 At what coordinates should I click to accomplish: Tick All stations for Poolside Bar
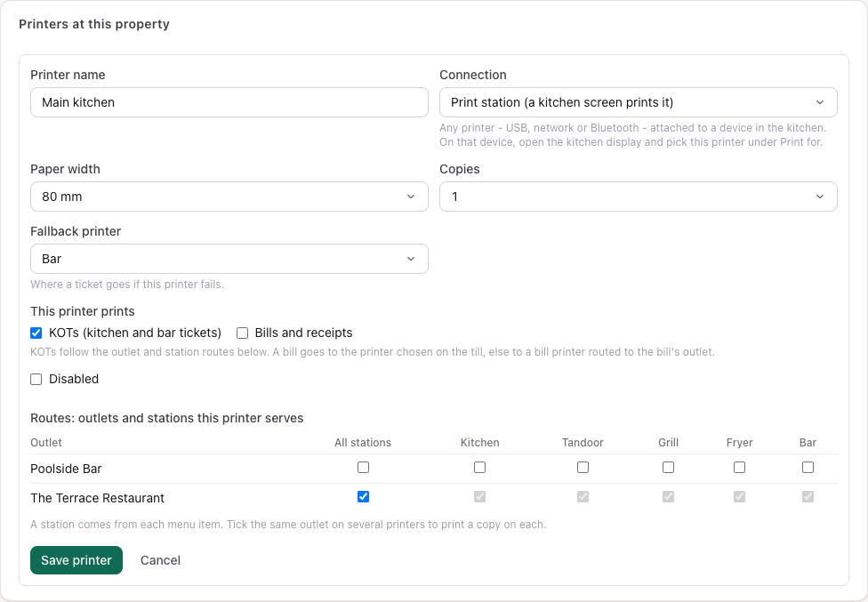point(363,468)
